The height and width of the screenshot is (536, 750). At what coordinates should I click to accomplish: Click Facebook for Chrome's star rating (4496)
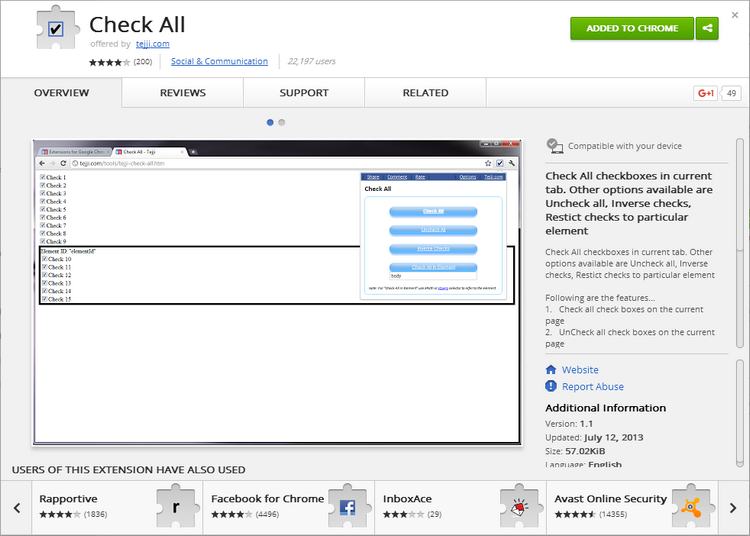245,514
